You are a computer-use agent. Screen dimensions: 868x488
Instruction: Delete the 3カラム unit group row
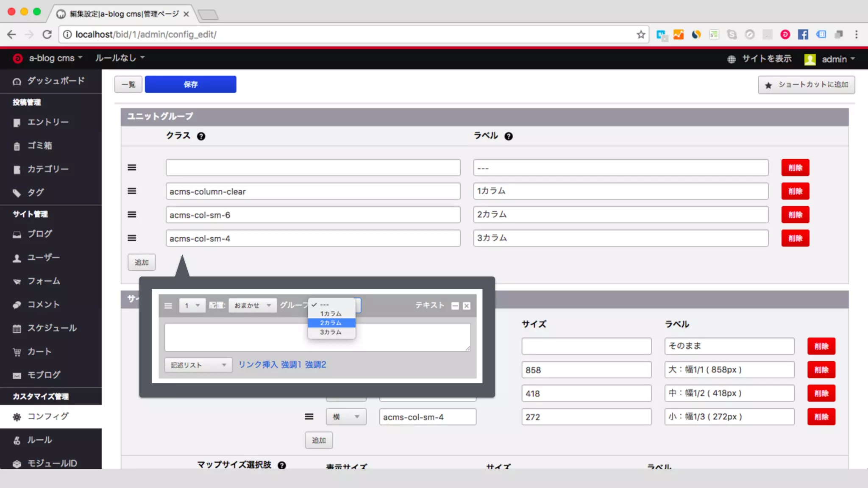pos(795,238)
